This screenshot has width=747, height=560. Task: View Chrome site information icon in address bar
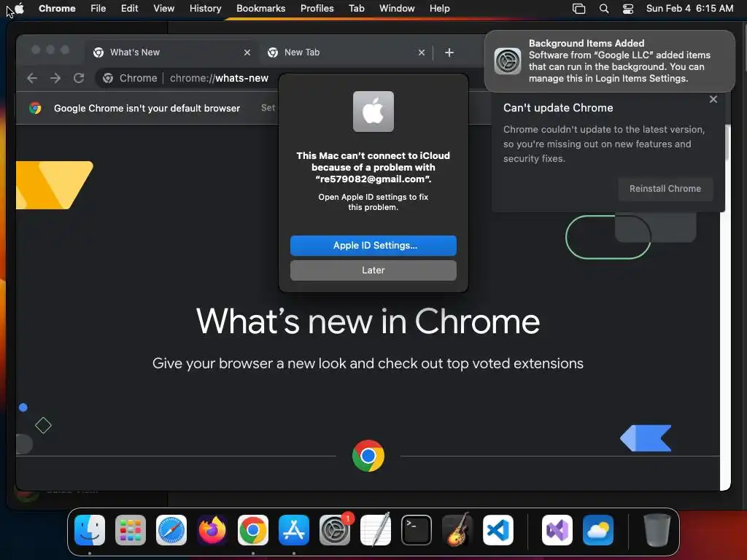click(x=108, y=78)
